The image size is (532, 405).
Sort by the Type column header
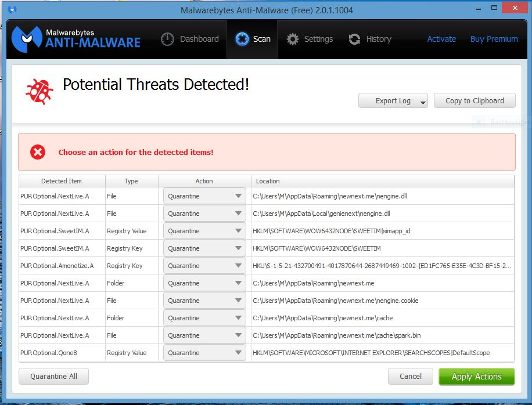[x=132, y=181]
